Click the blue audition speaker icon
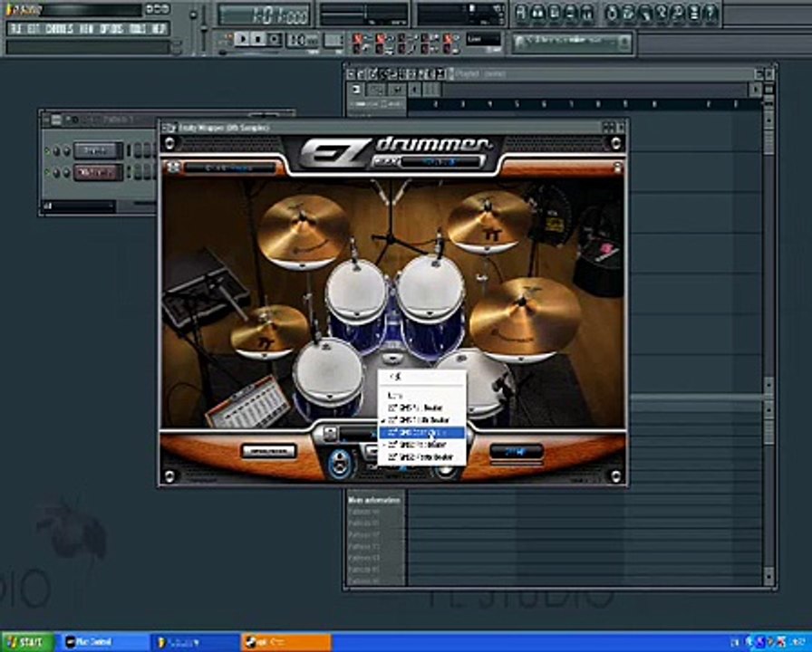Screen dimensions: 812x652 coord(339,462)
